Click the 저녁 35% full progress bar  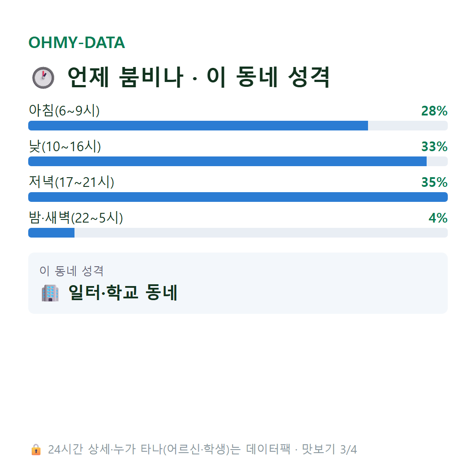[238, 197]
